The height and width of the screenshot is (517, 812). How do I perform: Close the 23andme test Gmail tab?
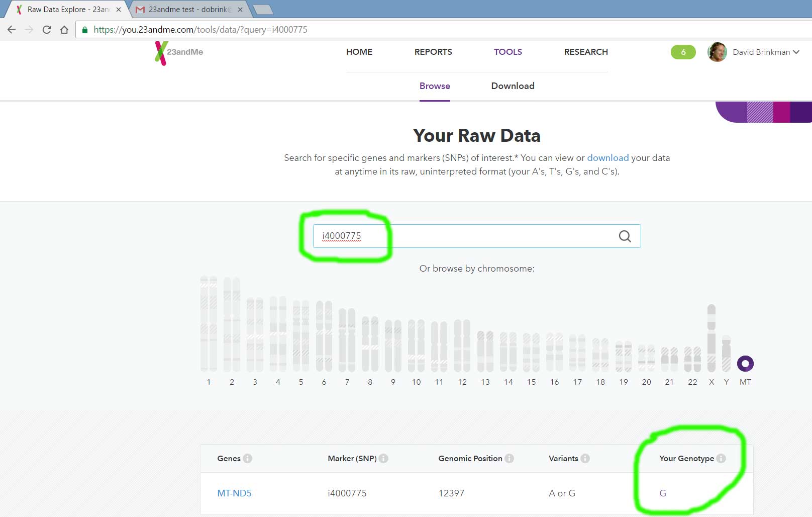[240, 10]
